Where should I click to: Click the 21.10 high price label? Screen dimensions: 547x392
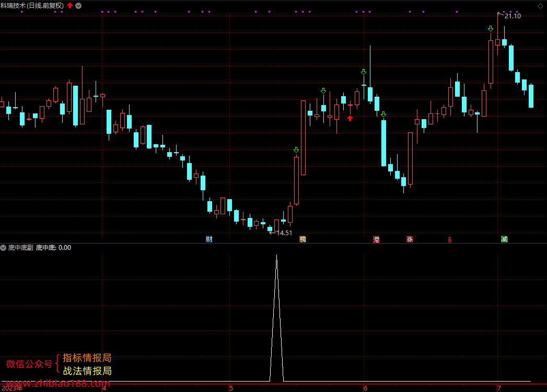[513, 16]
